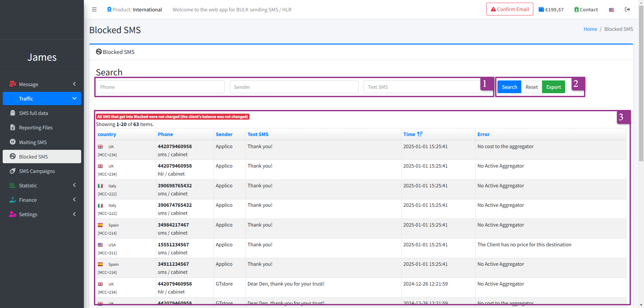Viewport: 644px width, 308px height.
Task: Click the Waiting SMS clock icon
Action: pyautogui.click(x=13, y=142)
